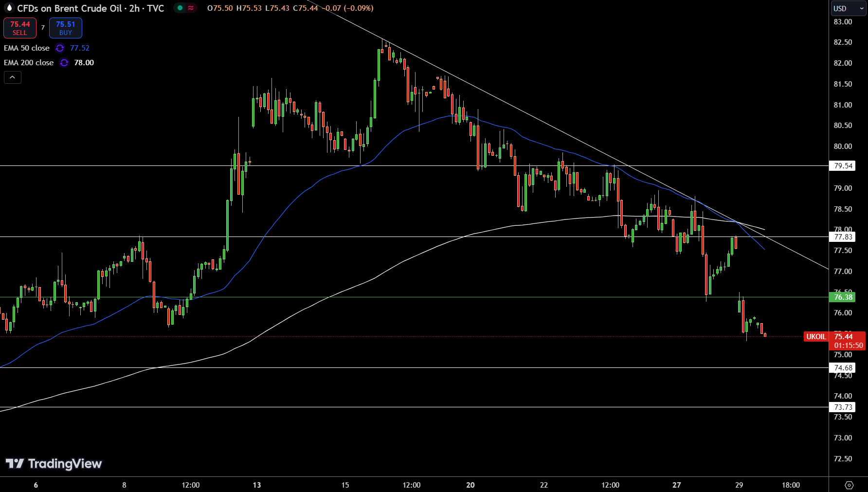Click the date label 20 on time axis

(470, 485)
